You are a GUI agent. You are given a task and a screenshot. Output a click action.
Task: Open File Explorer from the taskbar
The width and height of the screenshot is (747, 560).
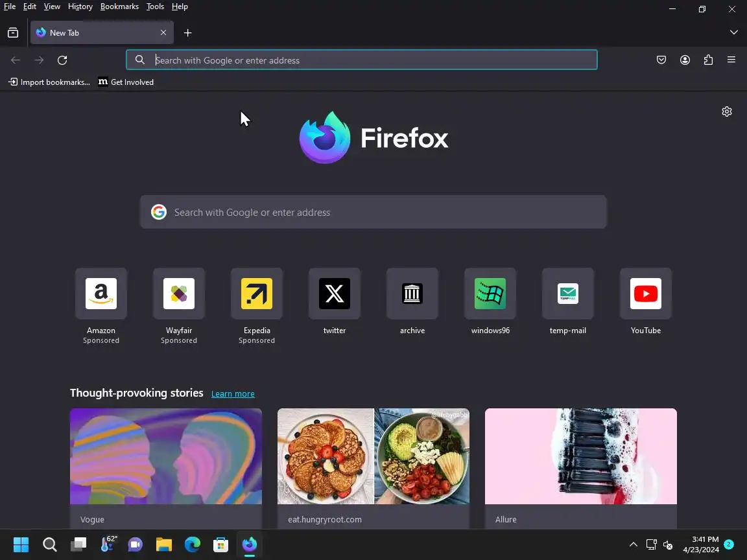click(164, 544)
